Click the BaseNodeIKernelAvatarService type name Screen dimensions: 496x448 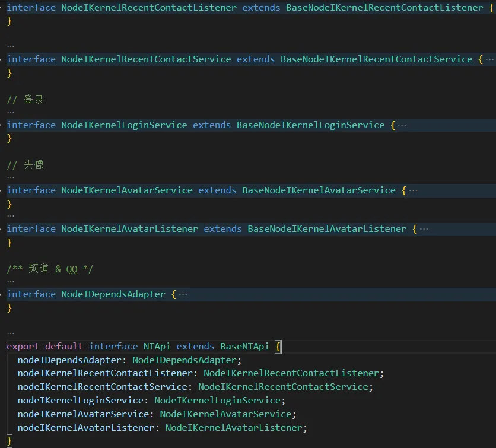coord(319,190)
